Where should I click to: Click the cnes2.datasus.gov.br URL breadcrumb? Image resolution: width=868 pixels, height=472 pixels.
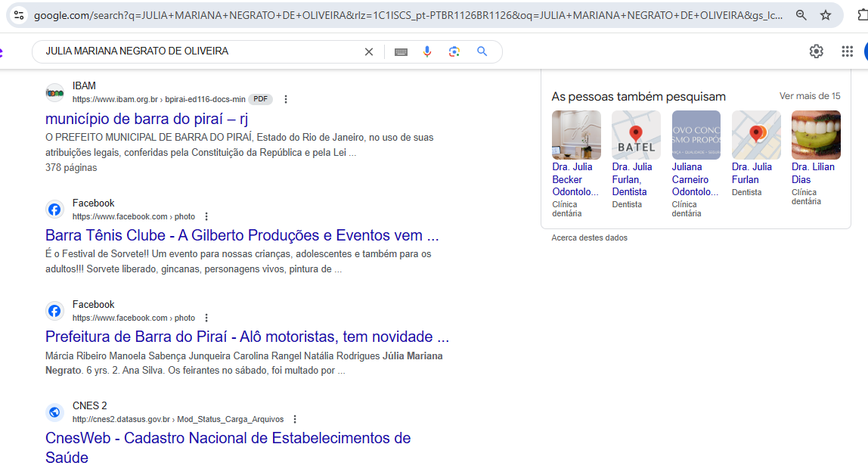point(178,419)
